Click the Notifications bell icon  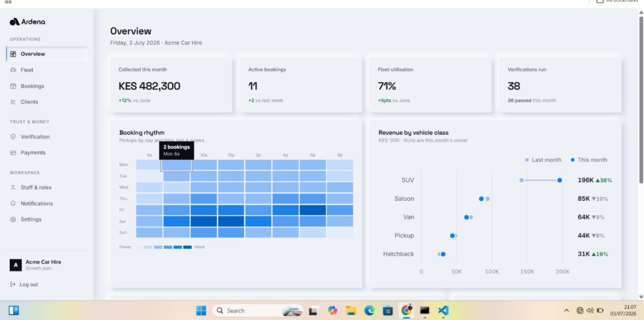click(13, 204)
